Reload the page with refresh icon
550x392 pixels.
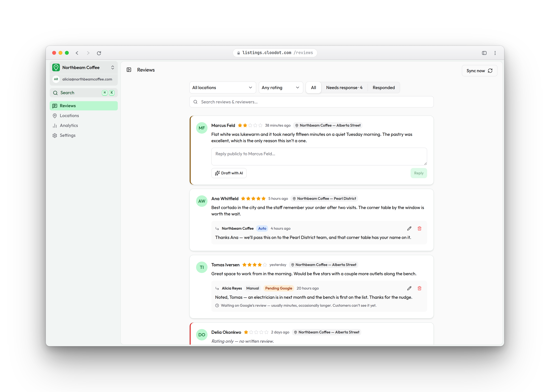point(99,53)
